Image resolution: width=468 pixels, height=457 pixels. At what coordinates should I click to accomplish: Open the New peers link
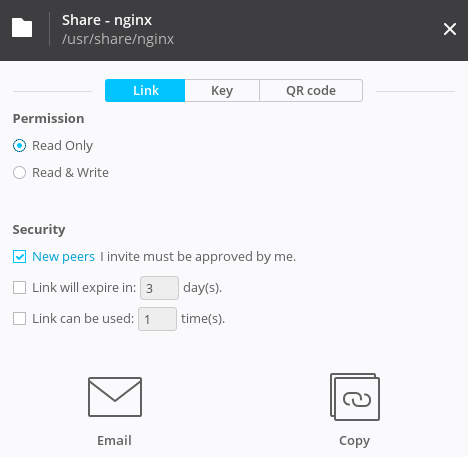(63, 257)
